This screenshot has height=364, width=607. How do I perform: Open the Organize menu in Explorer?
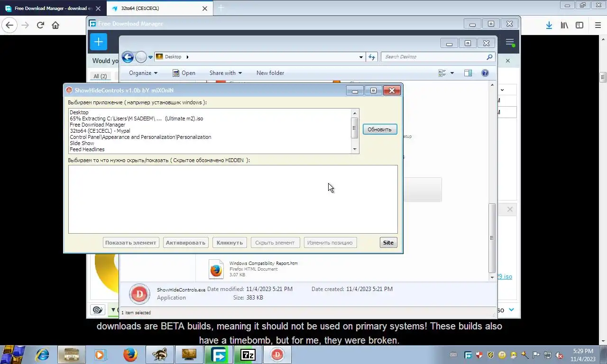[143, 73]
